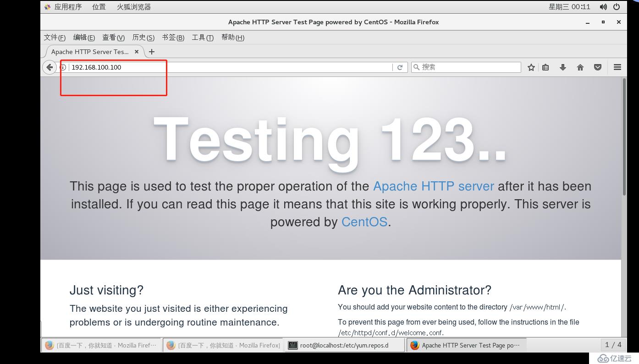Open the 应用程序 menu in top panel
Viewport: 639px width, 364px height.
[63, 7]
